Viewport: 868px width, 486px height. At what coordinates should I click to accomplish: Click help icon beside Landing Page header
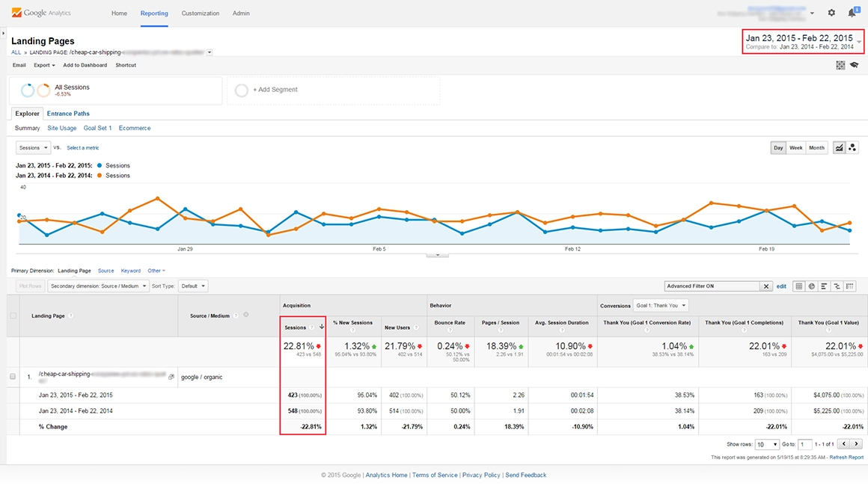coord(70,316)
